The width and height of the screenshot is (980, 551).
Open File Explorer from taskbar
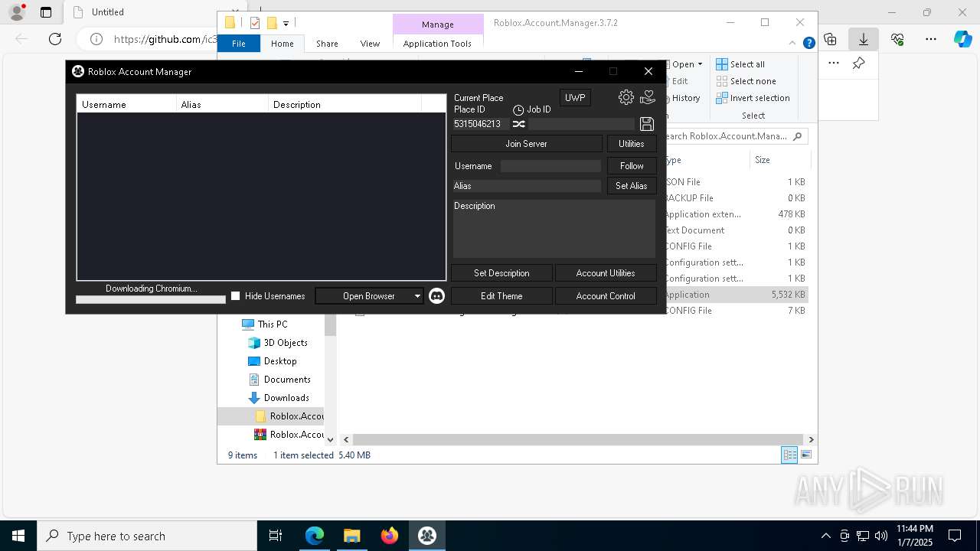click(352, 536)
